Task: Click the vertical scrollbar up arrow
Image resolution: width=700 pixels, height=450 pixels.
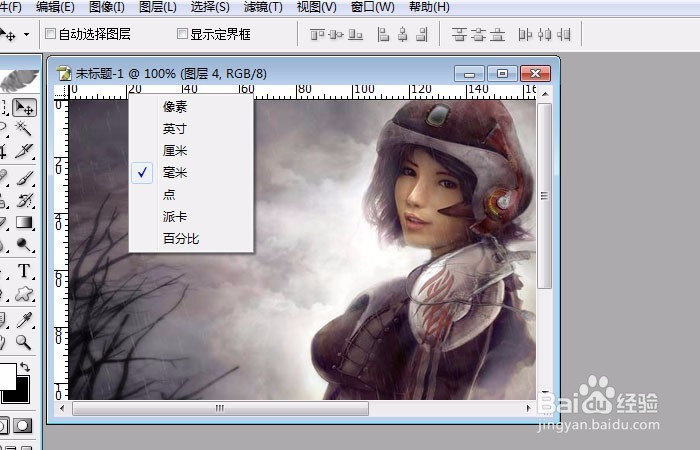Action: coord(545,94)
